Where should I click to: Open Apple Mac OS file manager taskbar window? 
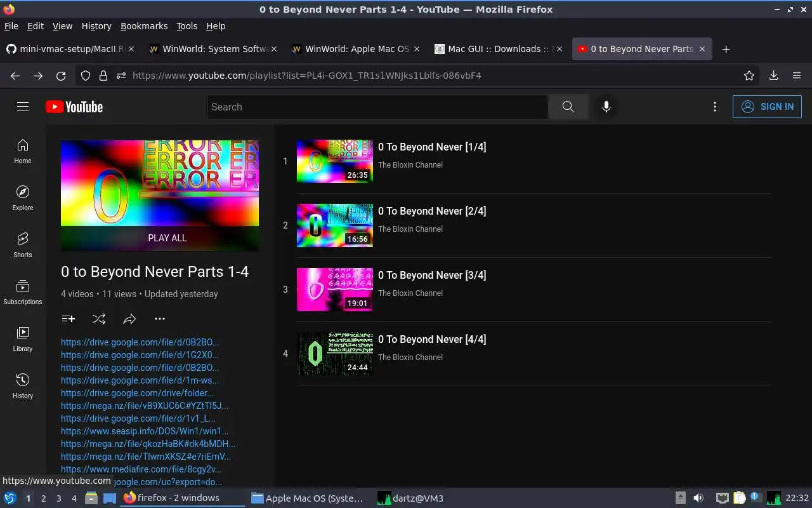pos(308,498)
